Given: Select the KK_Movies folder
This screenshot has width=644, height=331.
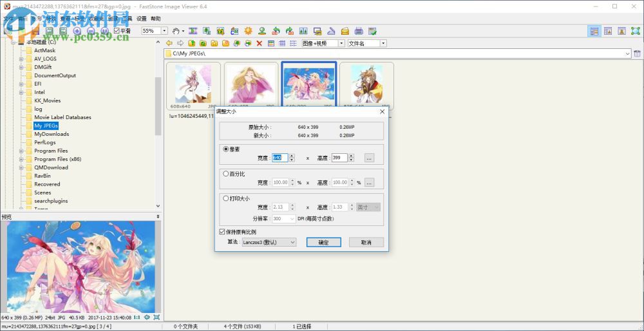Looking at the screenshot, I should pyautogui.click(x=47, y=100).
